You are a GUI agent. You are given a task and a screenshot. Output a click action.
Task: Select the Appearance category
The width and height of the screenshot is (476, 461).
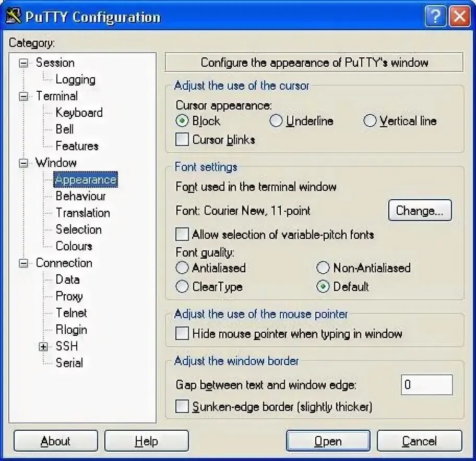pyautogui.click(x=86, y=179)
